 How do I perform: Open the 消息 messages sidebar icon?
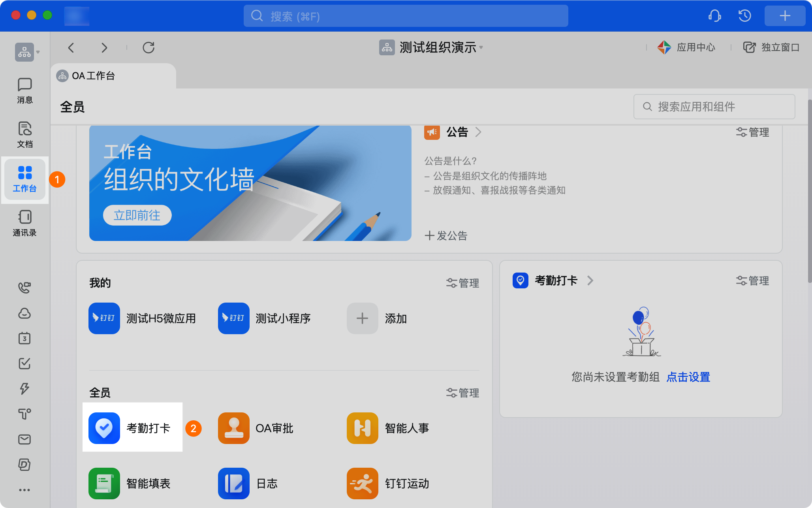(x=24, y=90)
